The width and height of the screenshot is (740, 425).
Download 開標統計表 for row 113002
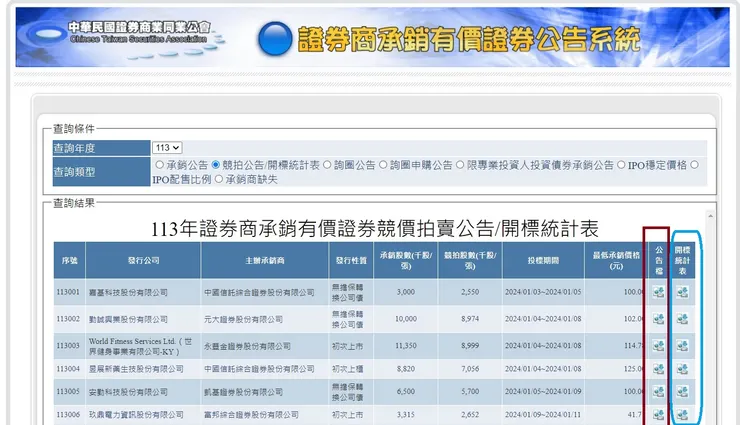[682, 319]
